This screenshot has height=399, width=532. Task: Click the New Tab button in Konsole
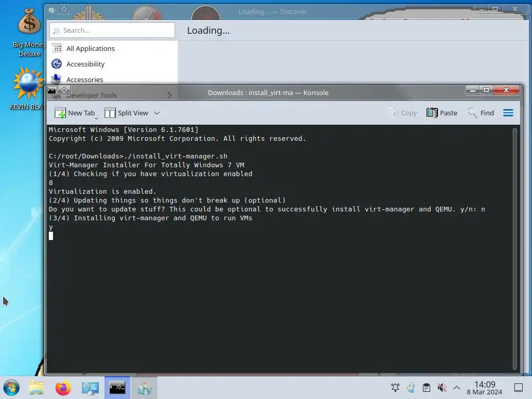75,113
